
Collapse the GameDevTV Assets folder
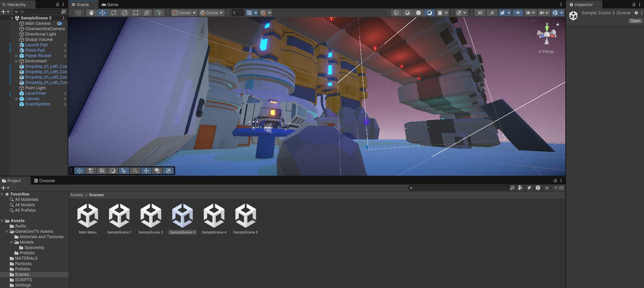pos(7,232)
